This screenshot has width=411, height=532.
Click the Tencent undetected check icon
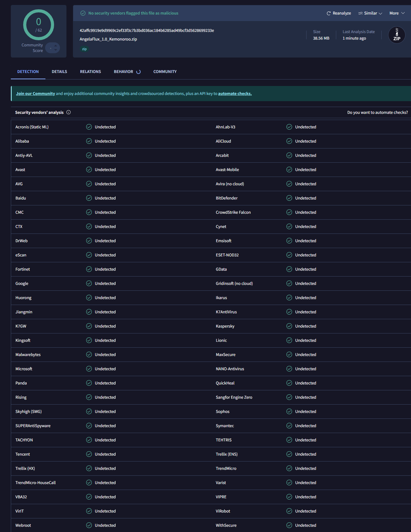[89, 454]
